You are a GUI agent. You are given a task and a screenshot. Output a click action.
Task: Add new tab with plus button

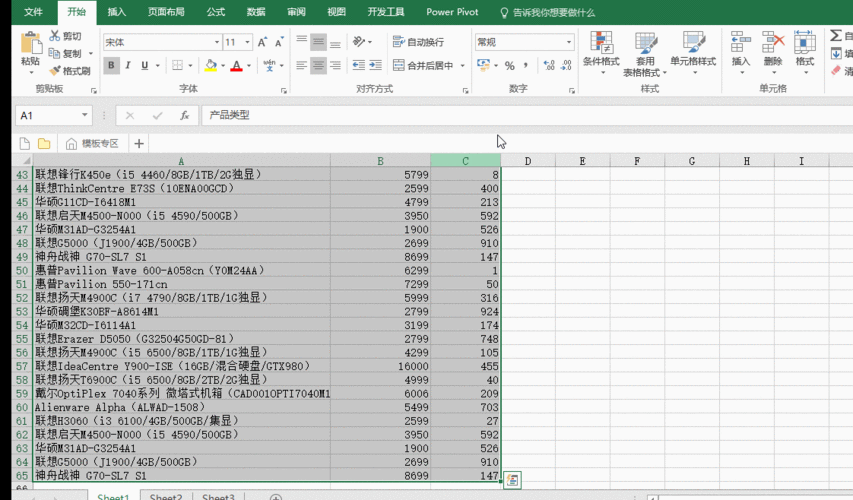pyautogui.click(x=139, y=144)
